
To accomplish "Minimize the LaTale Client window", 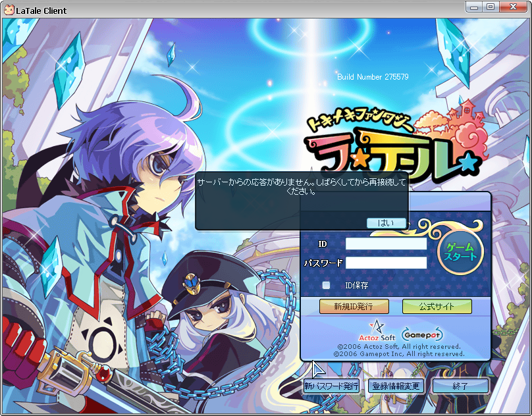I will (474, 7).
